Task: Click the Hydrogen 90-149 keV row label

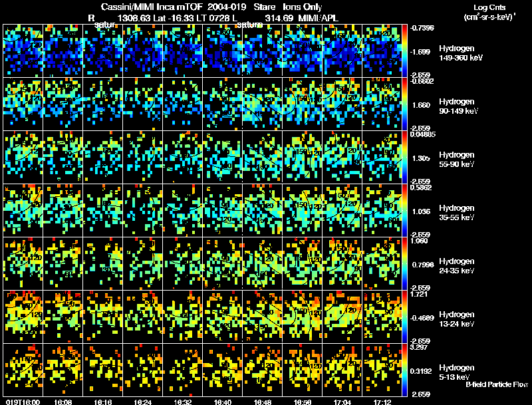Action: (x=459, y=106)
